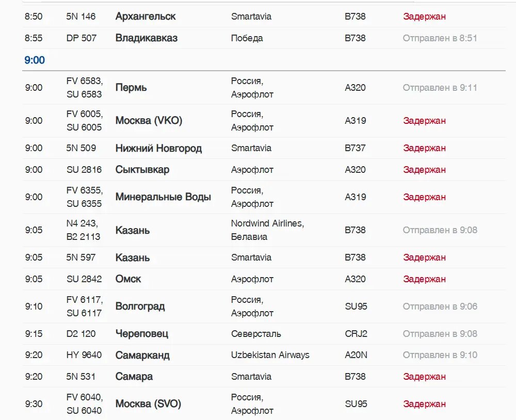Click Нижний Новгород destination
Image resolution: width=516 pixels, height=420 pixels.
pos(158,149)
